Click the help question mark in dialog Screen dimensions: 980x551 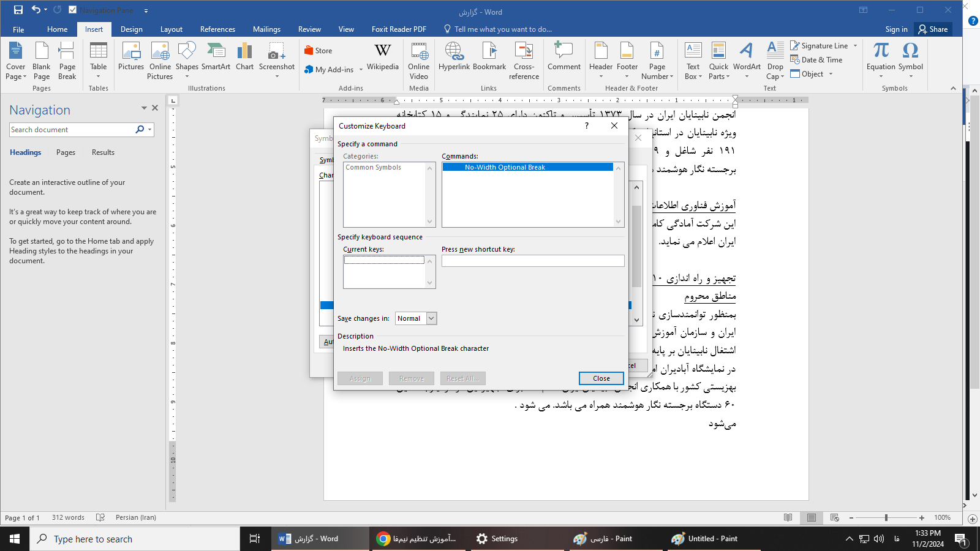(x=586, y=126)
